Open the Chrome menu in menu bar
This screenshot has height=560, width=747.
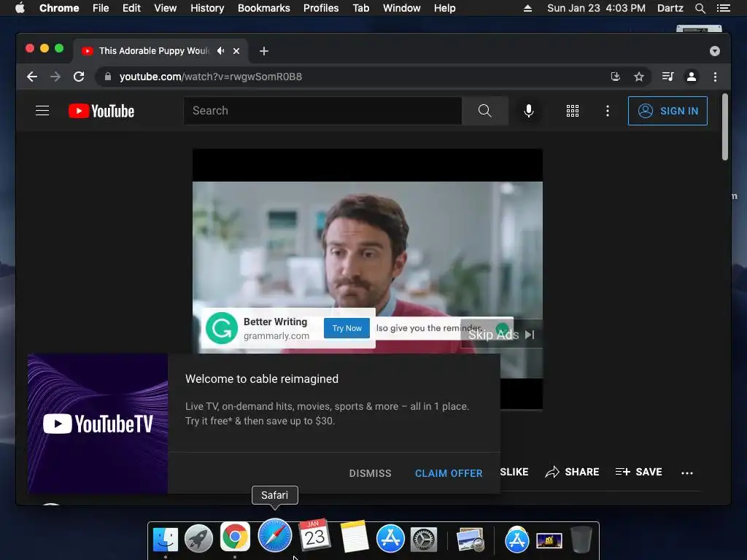click(59, 8)
